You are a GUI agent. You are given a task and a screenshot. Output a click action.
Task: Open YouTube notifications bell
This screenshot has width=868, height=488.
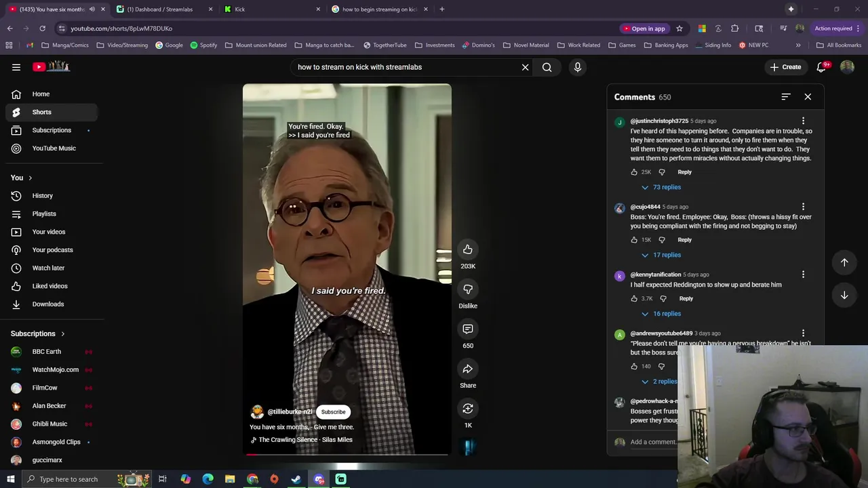[x=821, y=67]
